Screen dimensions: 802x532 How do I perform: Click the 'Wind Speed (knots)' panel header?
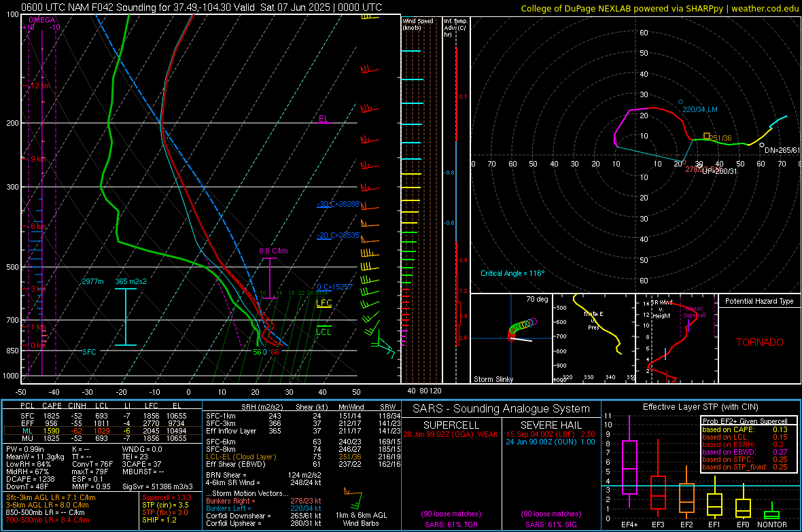pyautogui.click(x=418, y=24)
